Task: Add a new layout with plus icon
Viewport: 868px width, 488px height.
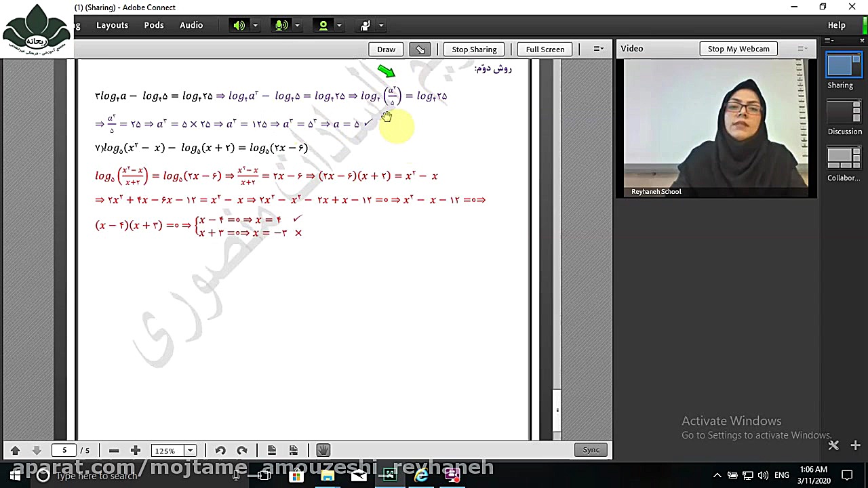Action: tap(855, 445)
